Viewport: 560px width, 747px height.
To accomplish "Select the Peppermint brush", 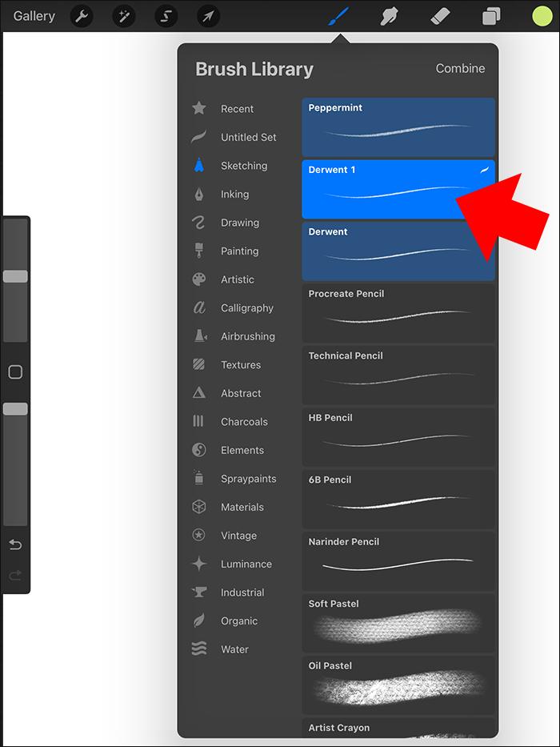I will 398,127.
